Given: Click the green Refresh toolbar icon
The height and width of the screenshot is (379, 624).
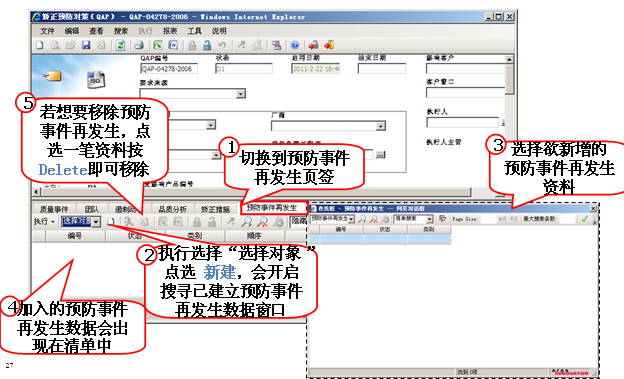Looking at the screenshot, I should (x=120, y=45).
